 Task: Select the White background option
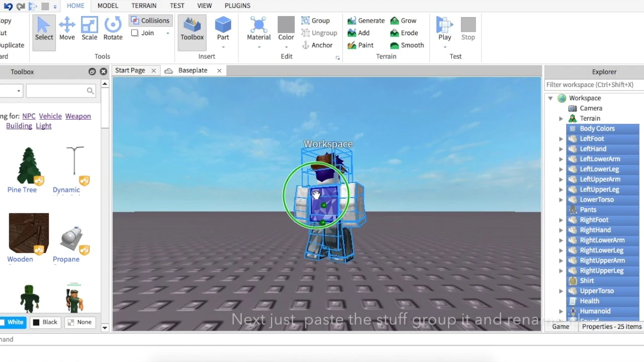click(x=13, y=322)
